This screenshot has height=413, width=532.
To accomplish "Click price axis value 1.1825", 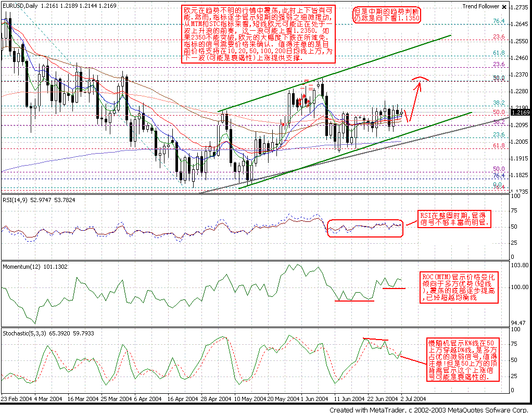I will pos(520,175).
